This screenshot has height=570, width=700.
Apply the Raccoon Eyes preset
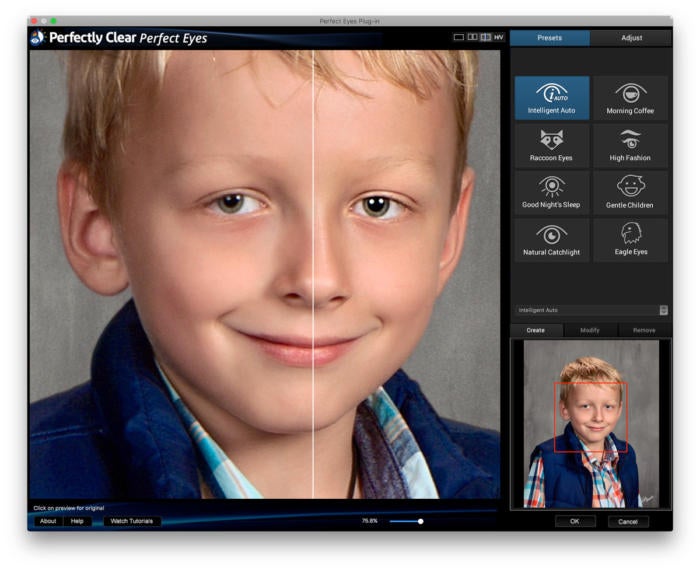552,146
